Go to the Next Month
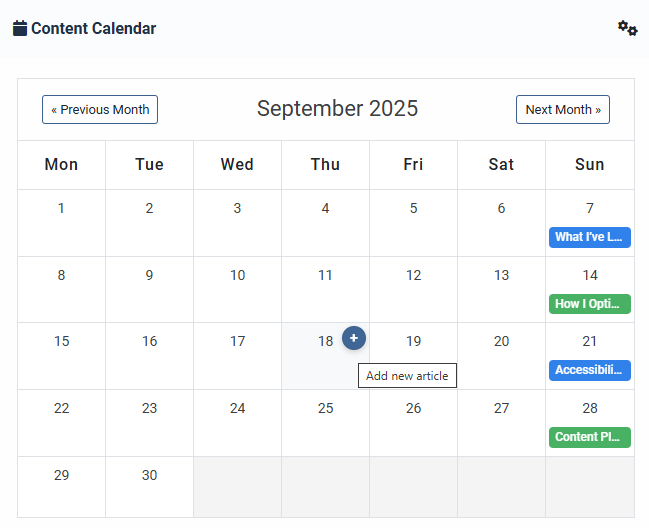 [563, 110]
